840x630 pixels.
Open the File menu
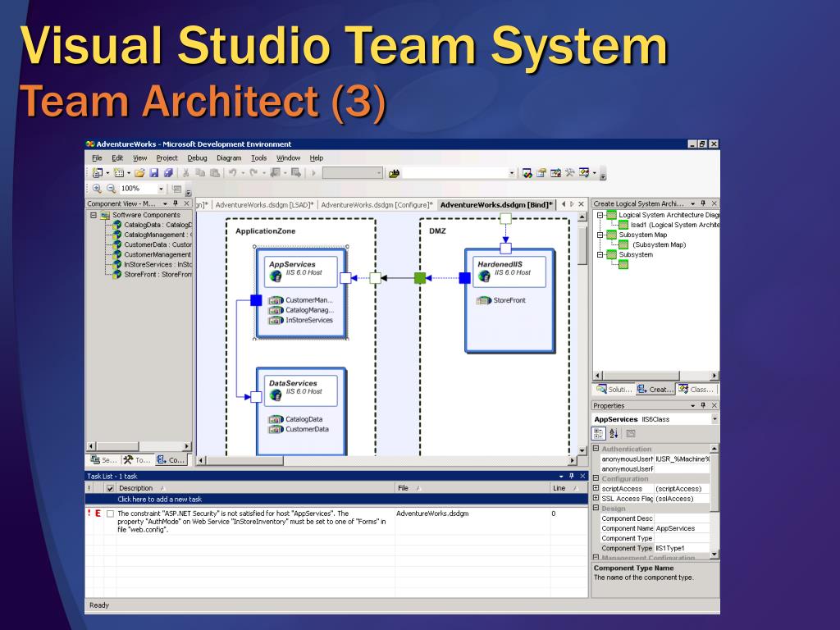pyautogui.click(x=97, y=158)
